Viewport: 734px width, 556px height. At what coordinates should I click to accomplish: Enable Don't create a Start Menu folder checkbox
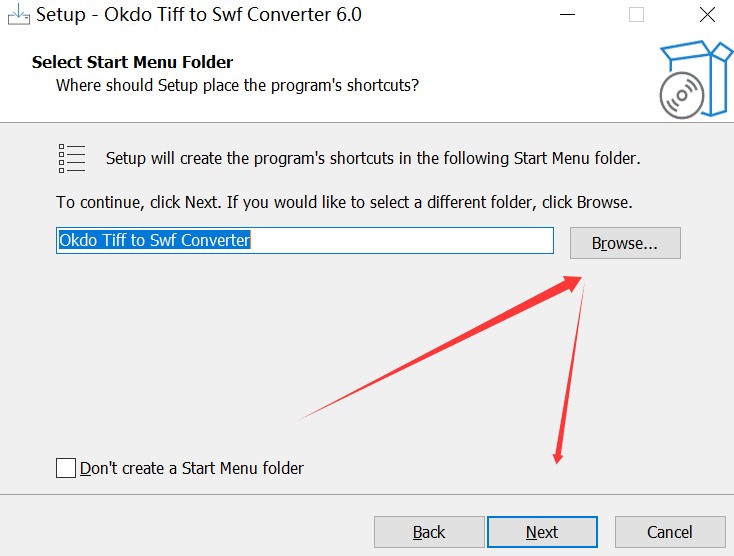click(66, 468)
